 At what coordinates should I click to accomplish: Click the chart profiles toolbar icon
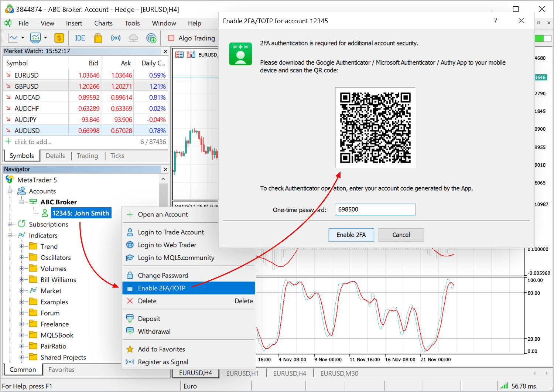pyautogui.click(x=35, y=38)
